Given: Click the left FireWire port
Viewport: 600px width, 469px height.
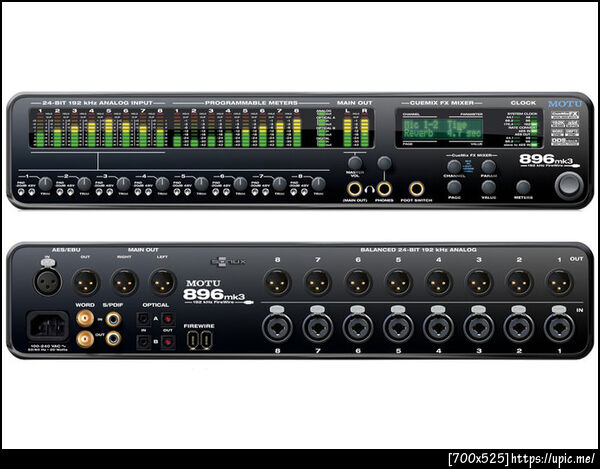Looking at the screenshot, I should pos(193,340).
